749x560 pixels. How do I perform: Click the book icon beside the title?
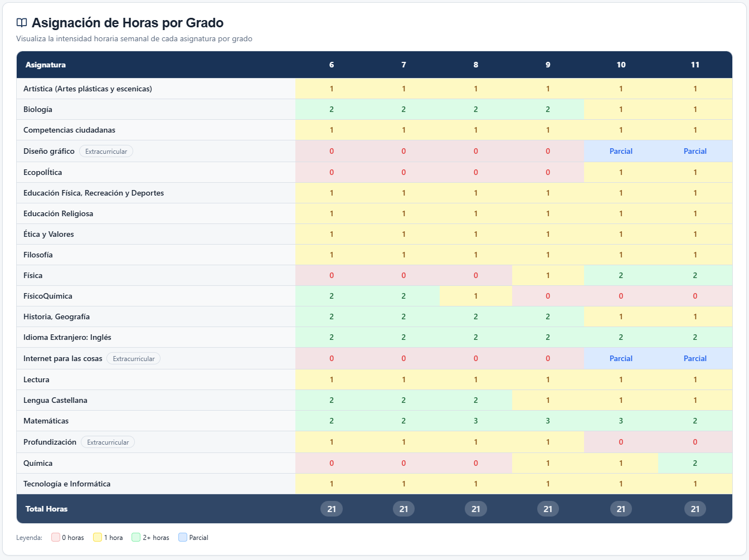click(x=21, y=22)
